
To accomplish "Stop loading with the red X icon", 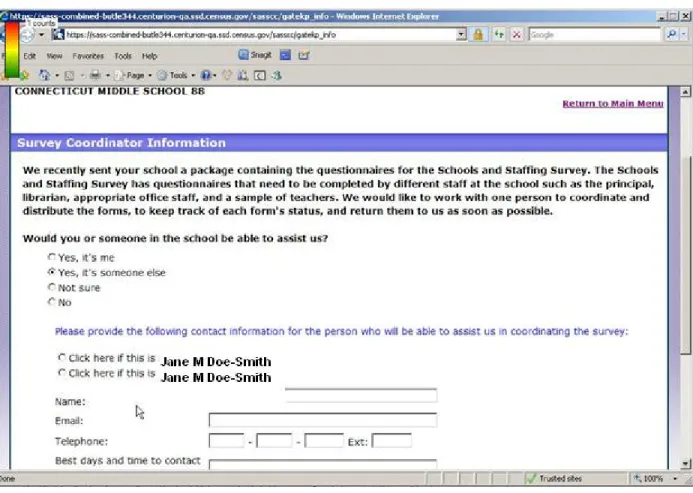I will (516, 34).
